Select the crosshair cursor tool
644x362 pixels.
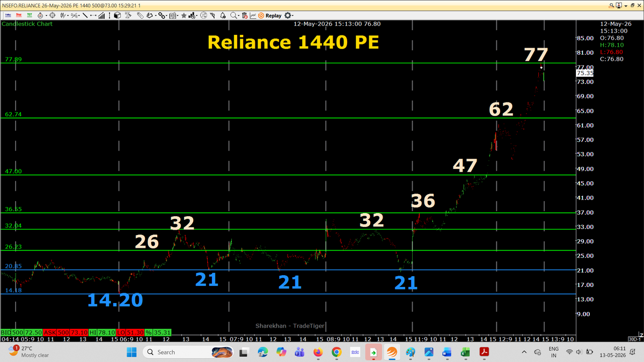click(52, 16)
